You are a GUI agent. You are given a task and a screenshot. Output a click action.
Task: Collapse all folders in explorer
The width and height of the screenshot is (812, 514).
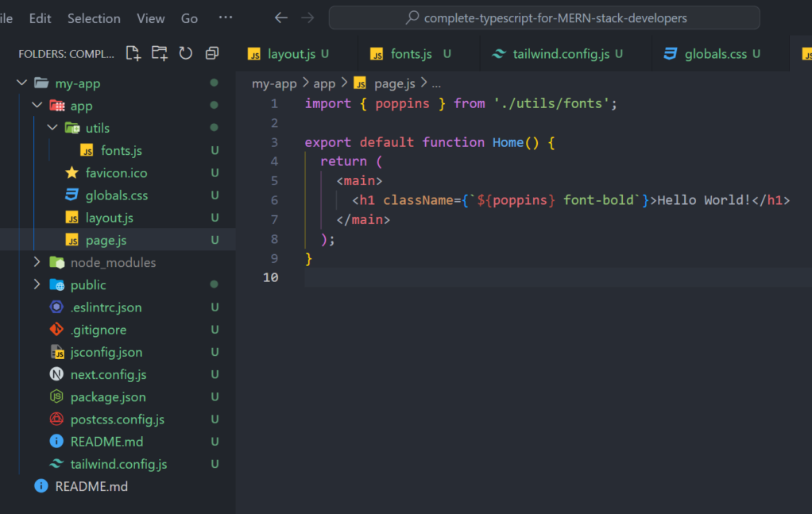(x=212, y=53)
